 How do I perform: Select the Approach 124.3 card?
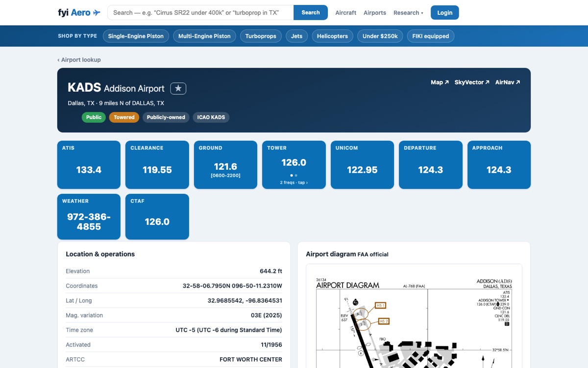tap(499, 165)
